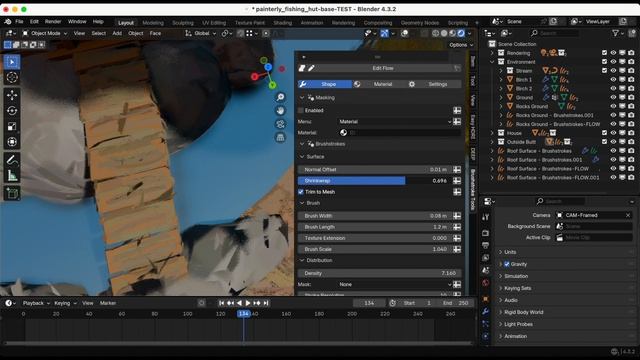640x360 pixels.
Task: Click the pan view hand icon
Action: 280,111
